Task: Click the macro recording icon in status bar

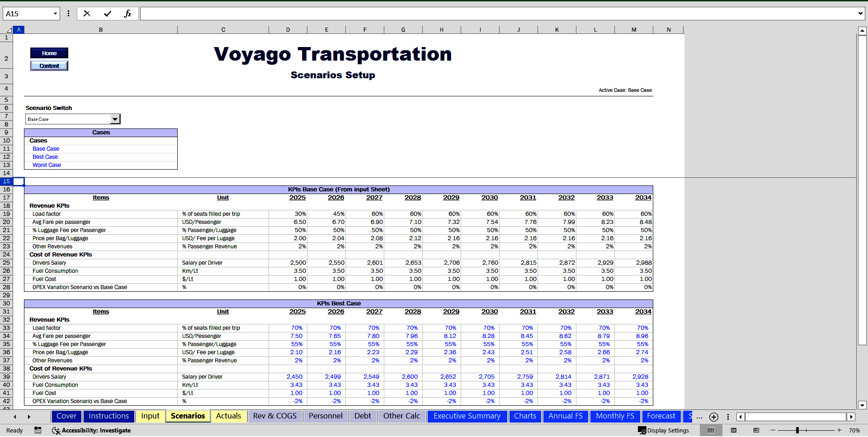Action: [38, 430]
